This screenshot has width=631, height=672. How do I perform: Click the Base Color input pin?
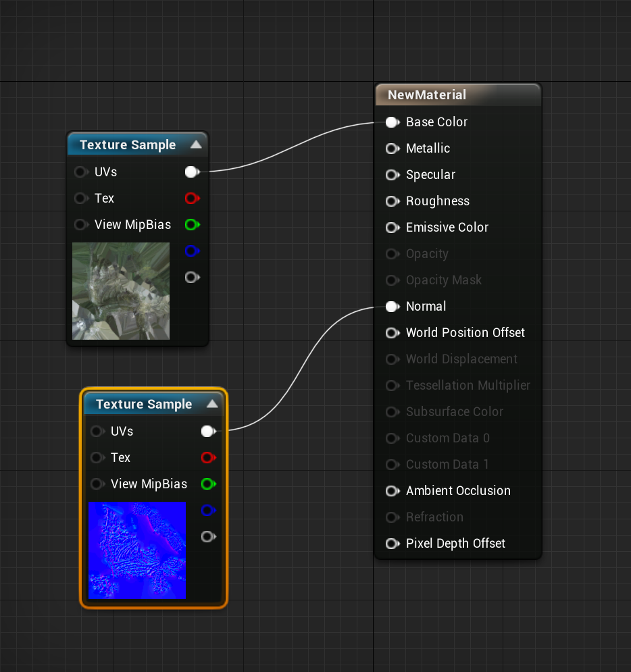(x=393, y=122)
